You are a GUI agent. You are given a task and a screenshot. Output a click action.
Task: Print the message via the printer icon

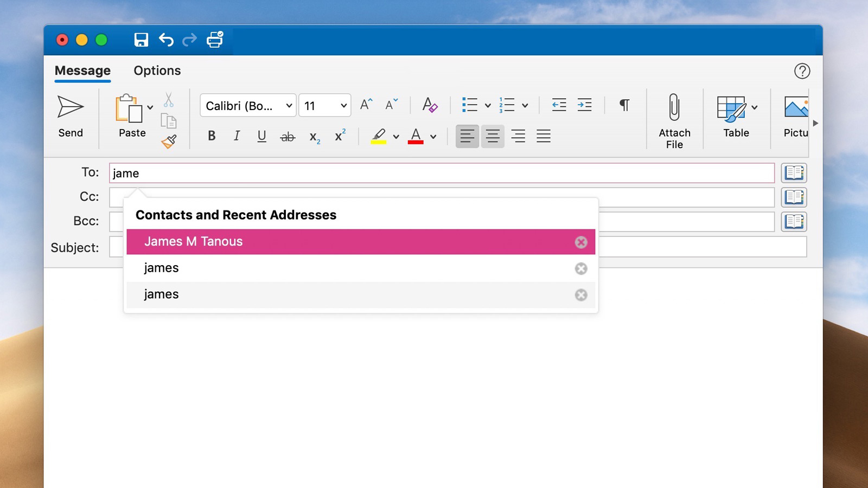pos(213,40)
